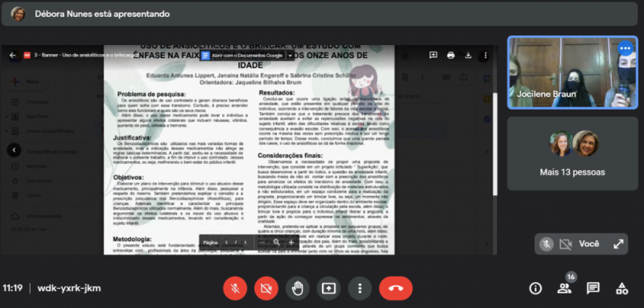644x308 pixels.
Task: Open the activities shapes icon
Action: 621,289
